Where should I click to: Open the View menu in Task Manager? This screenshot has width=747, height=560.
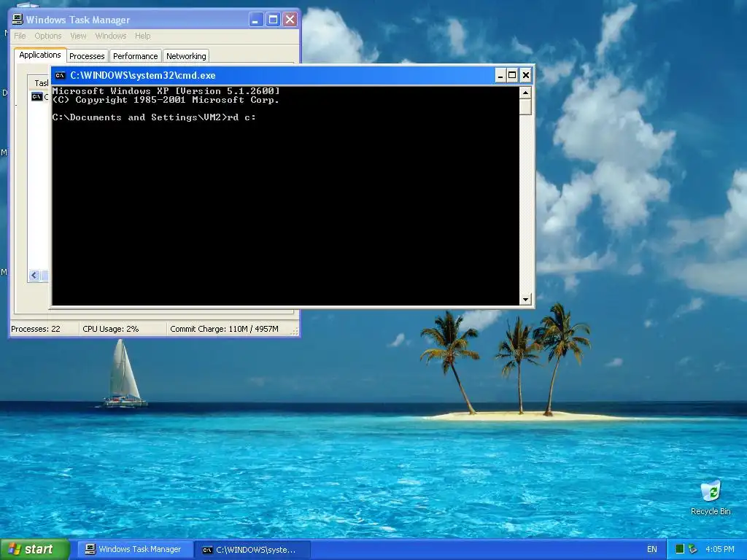pos(78,36)
